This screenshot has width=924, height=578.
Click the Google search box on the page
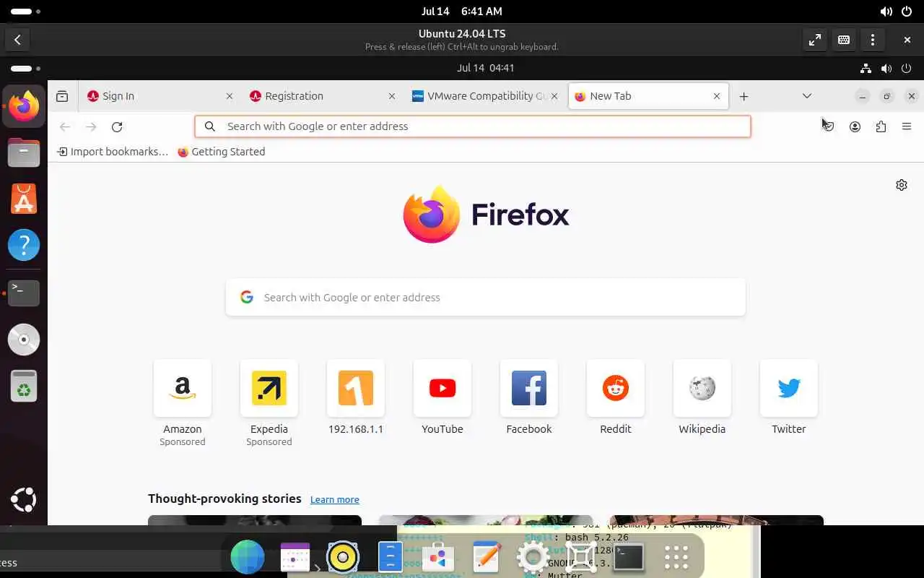click(486, 298)
